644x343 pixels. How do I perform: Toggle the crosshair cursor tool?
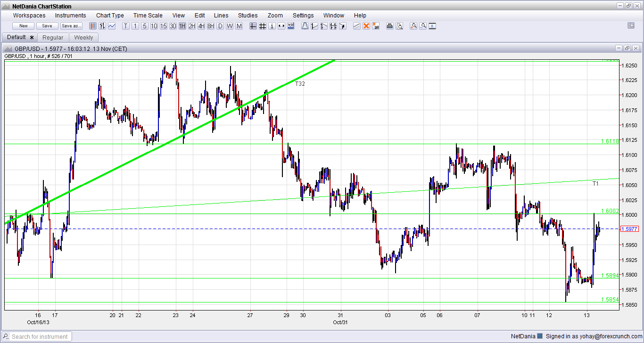(253, 26)
